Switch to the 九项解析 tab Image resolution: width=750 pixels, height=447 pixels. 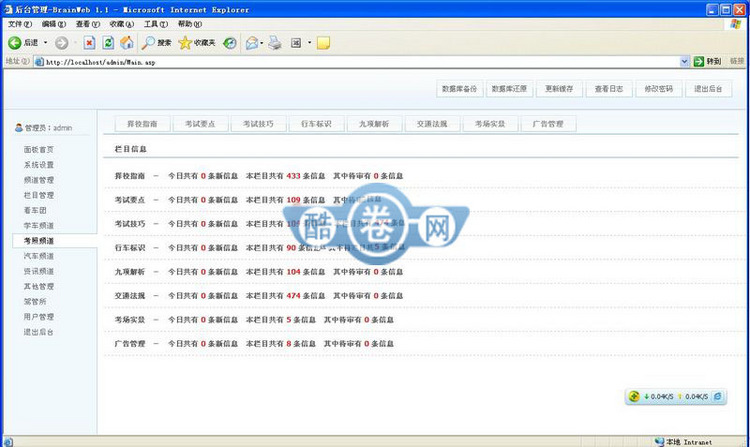[x=374, y=124]
